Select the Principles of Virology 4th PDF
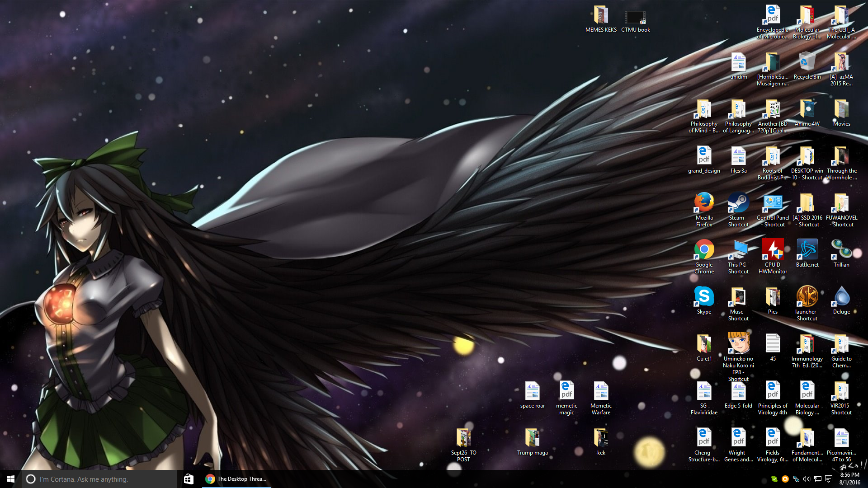Viewport: 868px width, 488px height. click(773, 398)
